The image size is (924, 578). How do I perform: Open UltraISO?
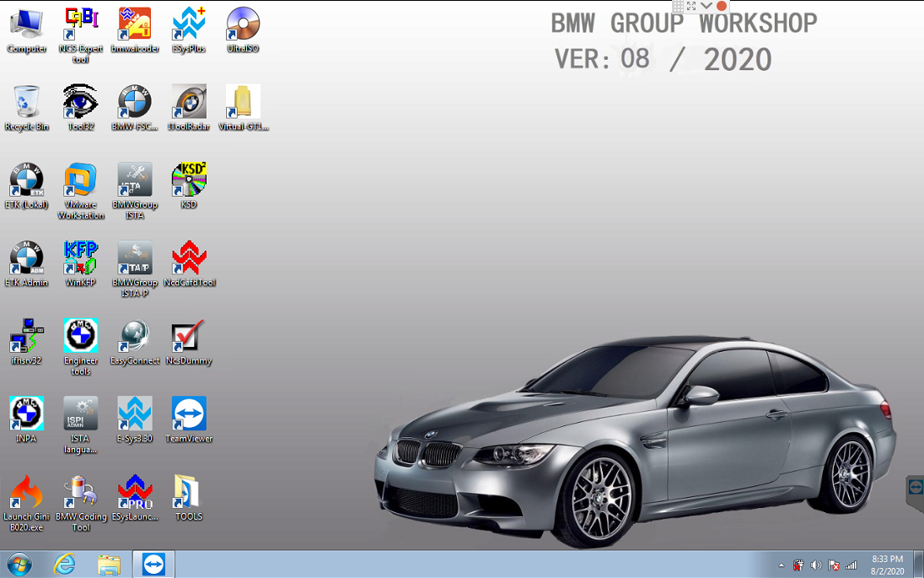pos(242,24)
